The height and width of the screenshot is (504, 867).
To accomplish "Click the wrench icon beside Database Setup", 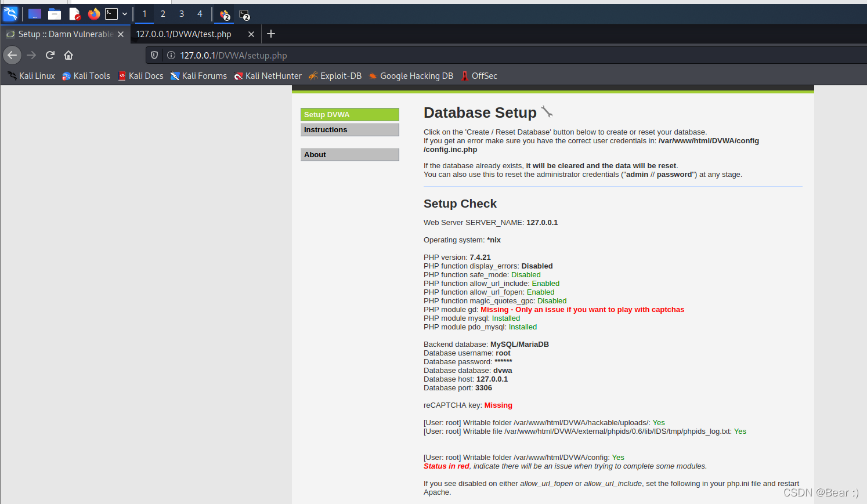I will [x=547, y=111].
